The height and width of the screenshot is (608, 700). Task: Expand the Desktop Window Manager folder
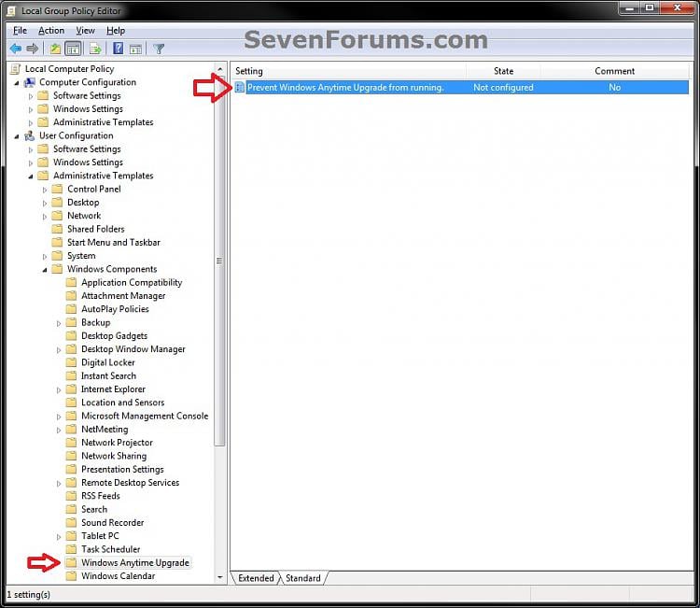(59, 350)
